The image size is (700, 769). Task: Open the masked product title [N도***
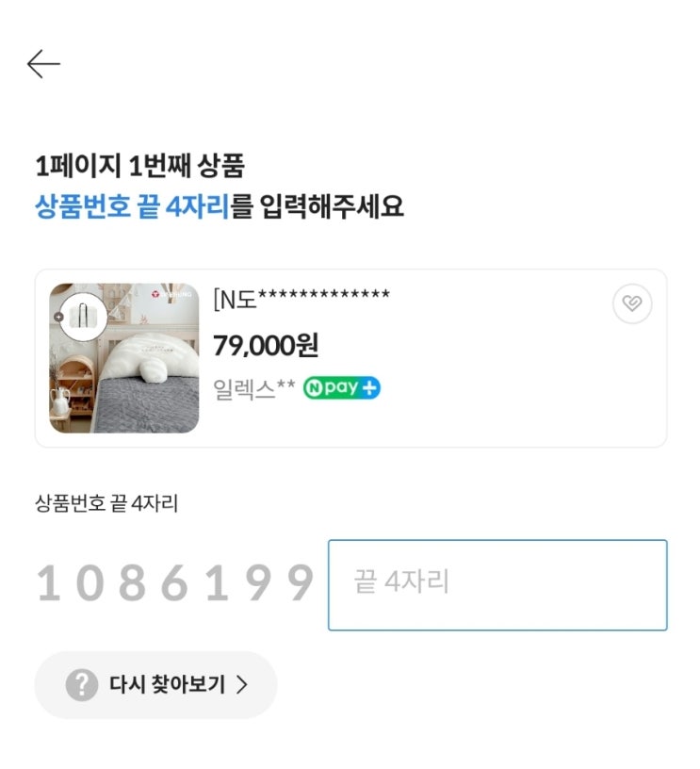pos(301,299)
